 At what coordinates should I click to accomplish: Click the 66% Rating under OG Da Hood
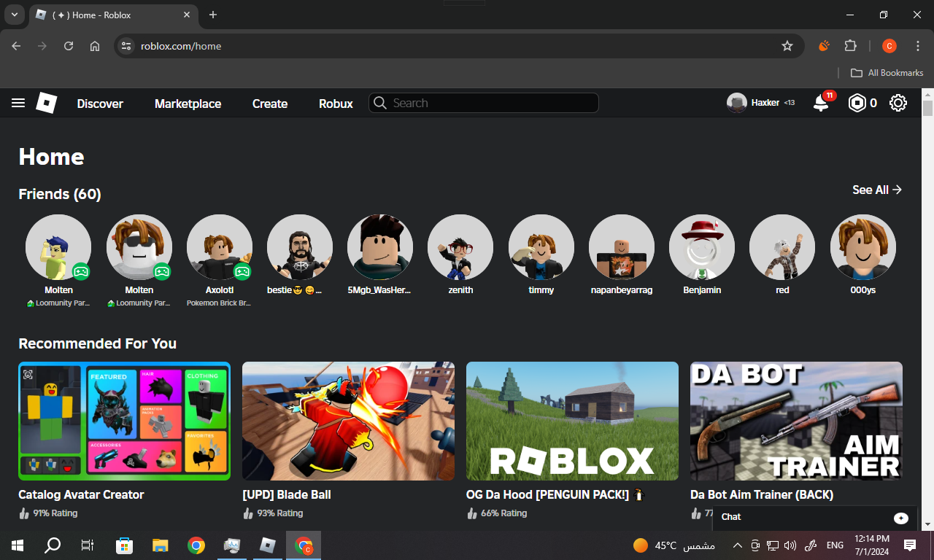tap(503, 513)
